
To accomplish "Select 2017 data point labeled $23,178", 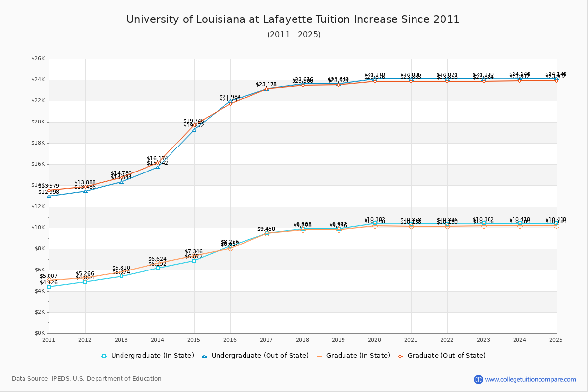I will (x=267, y=89).
